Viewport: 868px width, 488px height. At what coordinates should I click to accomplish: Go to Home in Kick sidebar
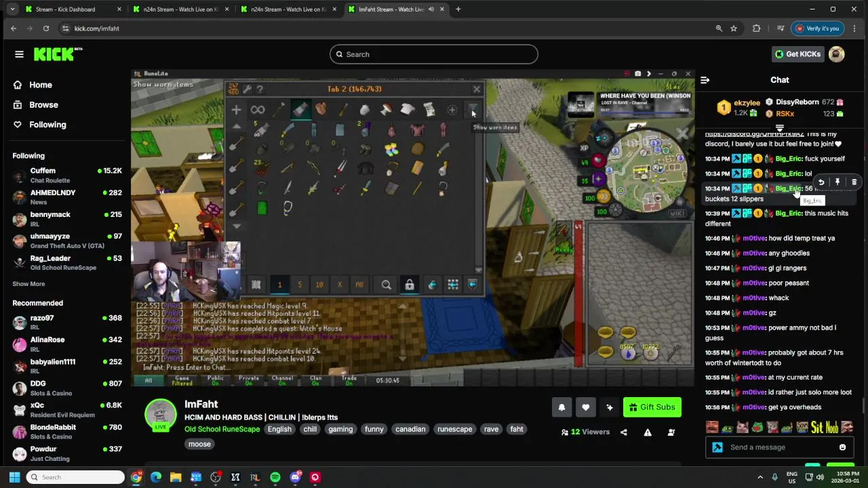coord(41,85)
